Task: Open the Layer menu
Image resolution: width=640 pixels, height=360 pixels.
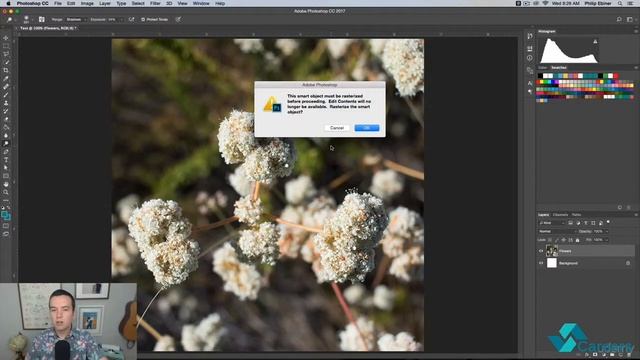Action: pos(105,3)
